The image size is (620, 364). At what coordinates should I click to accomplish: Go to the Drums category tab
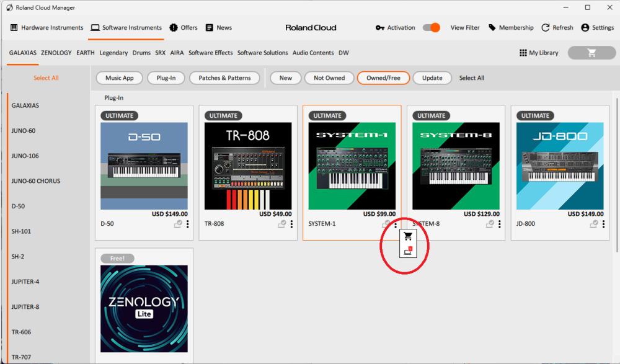141,53
